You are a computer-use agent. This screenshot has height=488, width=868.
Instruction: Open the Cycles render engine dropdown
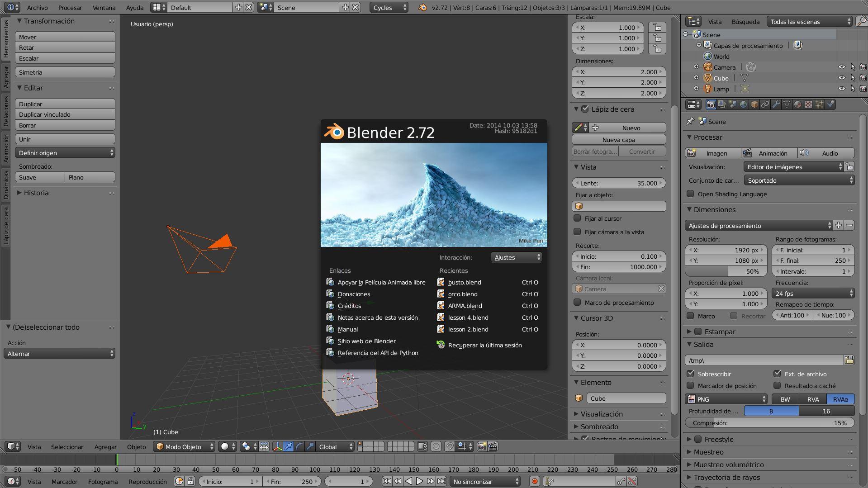[x=389, y=7]
